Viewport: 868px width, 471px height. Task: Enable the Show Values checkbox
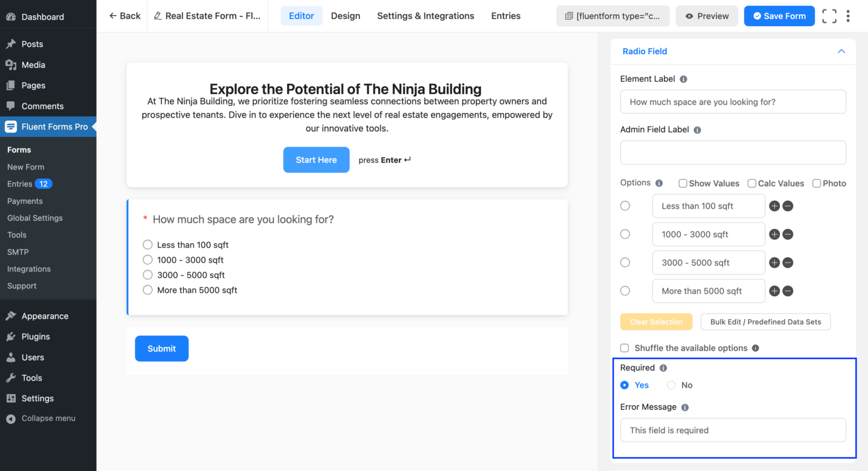[x=683, y=183]
